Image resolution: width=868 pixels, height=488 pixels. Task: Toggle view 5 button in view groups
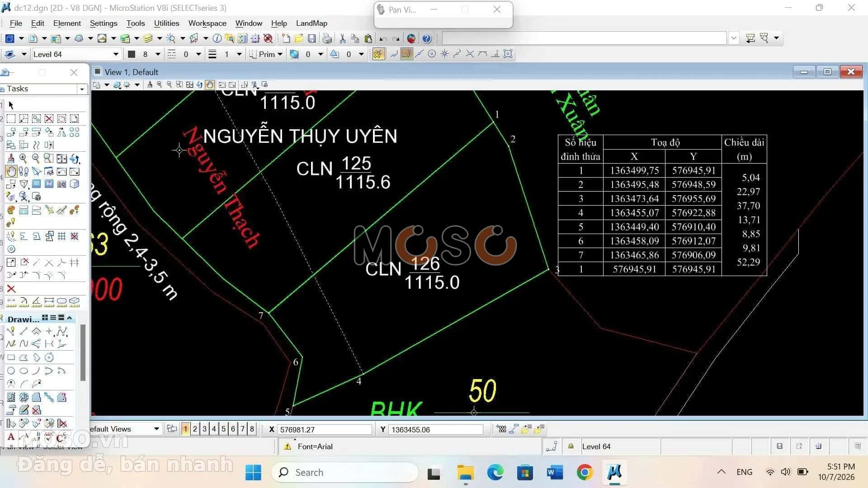(x=223, y=429)
